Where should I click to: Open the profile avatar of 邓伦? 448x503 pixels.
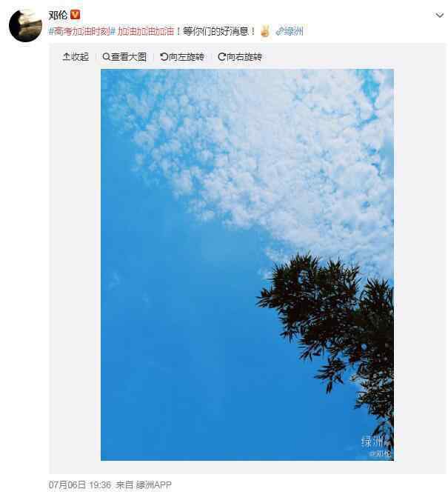click(x=25, y=26)
